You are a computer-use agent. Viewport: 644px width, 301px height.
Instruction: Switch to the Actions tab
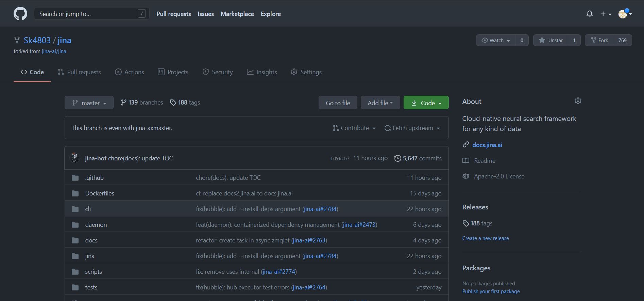[x=129, y=72]
